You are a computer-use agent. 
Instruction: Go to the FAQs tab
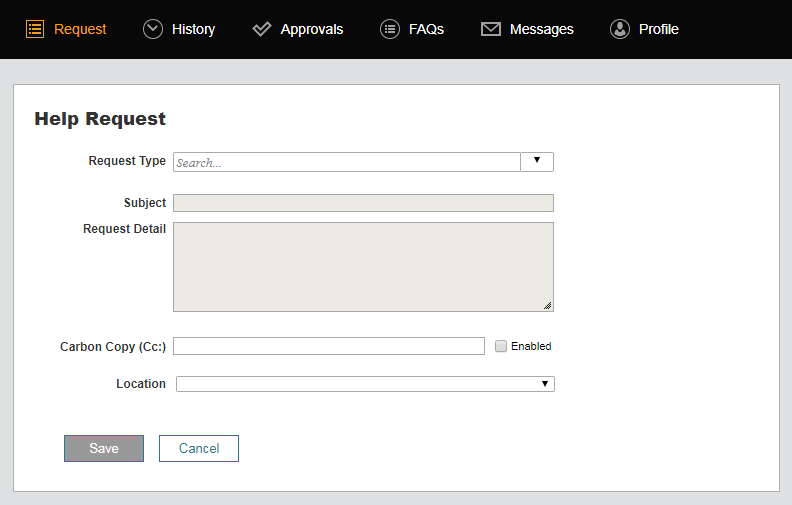(426, 29)
